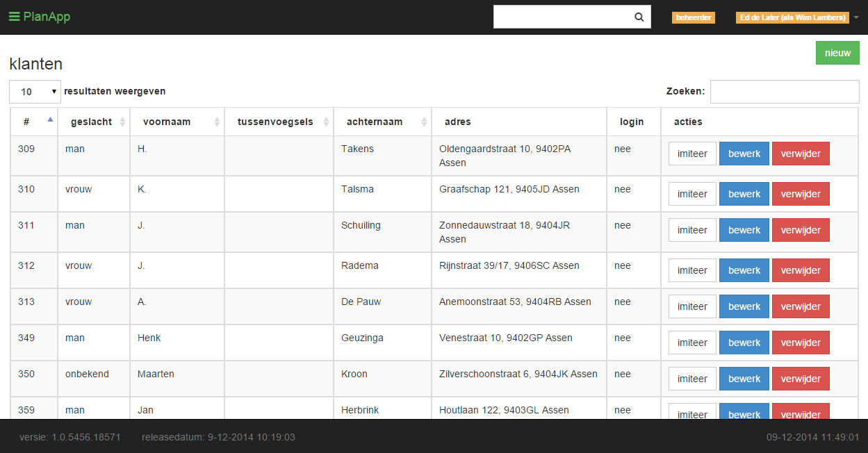The height and width of the screenshot is (453, 868).
Task: Imiteer customer H. Takens
Action: pos(691,154)
